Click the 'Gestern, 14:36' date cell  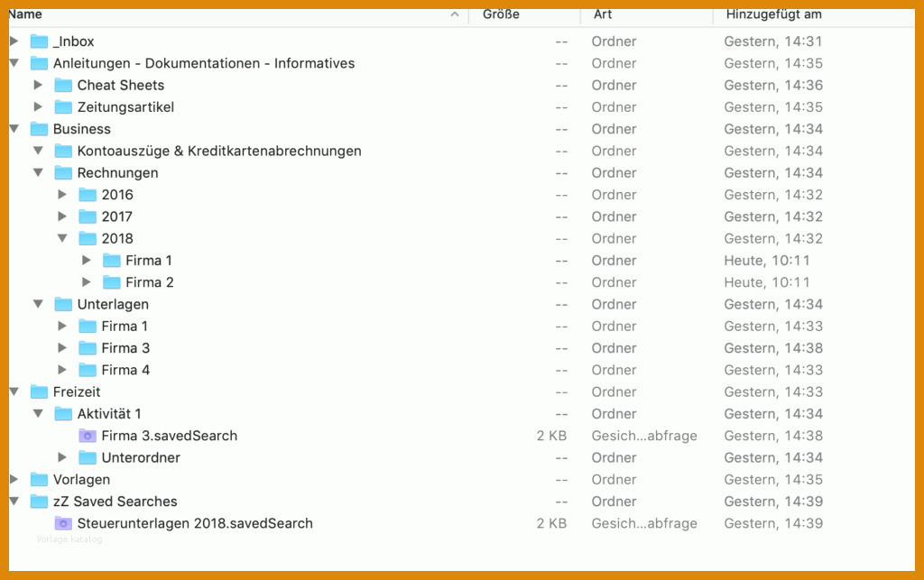coord(773,86)
